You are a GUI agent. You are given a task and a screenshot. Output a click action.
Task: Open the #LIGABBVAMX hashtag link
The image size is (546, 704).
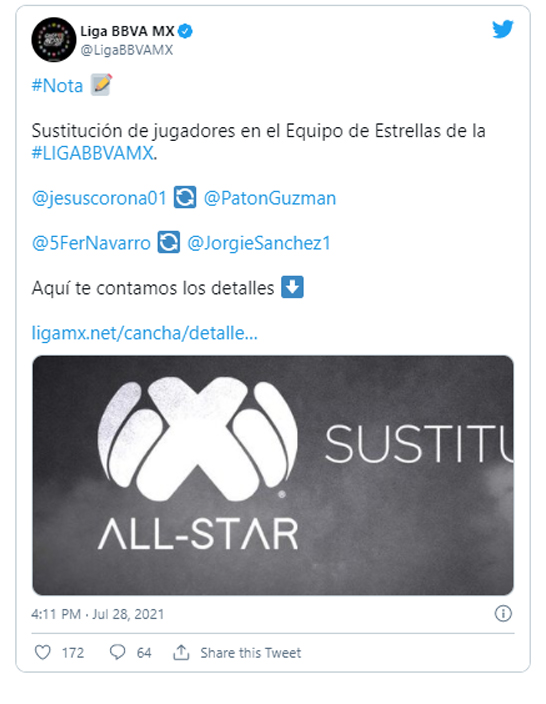[92, 153]
